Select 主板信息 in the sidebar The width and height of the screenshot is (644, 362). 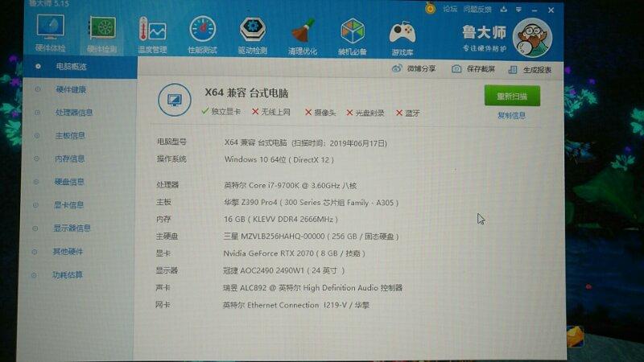70,135
